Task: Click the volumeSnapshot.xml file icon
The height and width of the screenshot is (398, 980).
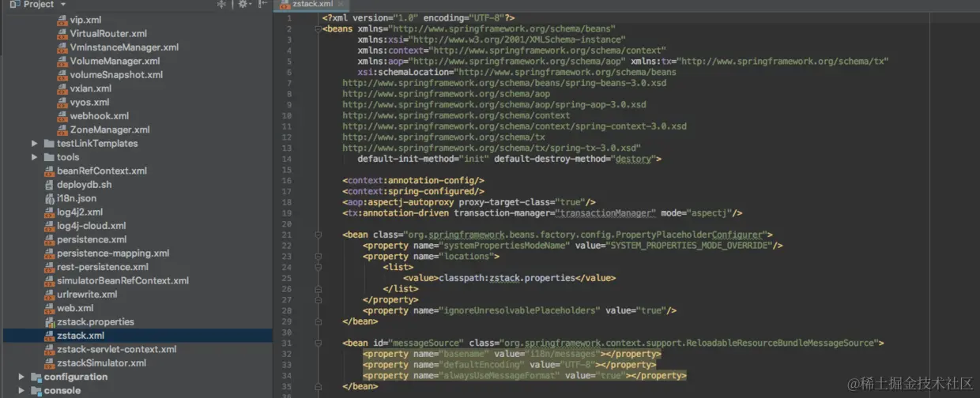Action: coord(62,75)
